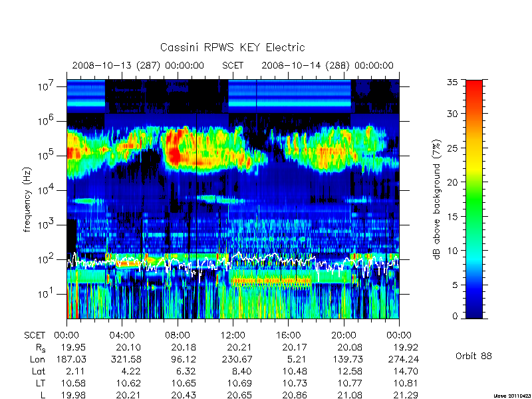Click the '08:00' time tick label
The image size is (532, 399).
(x=177, y=335)
